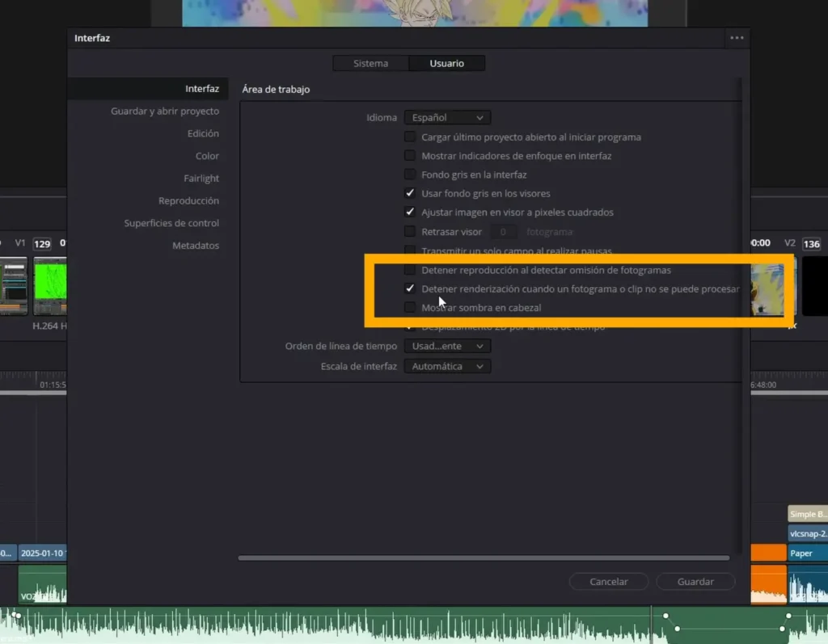
Task: Select the green screen clip thumbnail
Action: [50, 285]
